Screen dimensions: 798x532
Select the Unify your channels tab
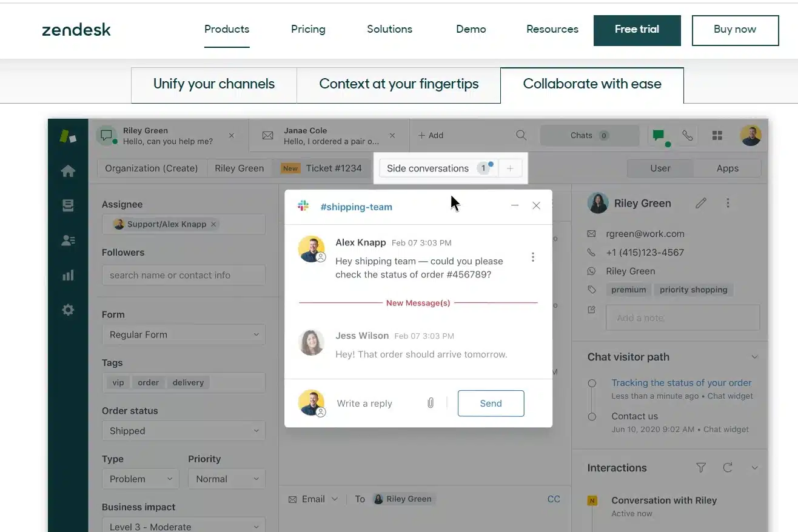(x=213, y=84)
